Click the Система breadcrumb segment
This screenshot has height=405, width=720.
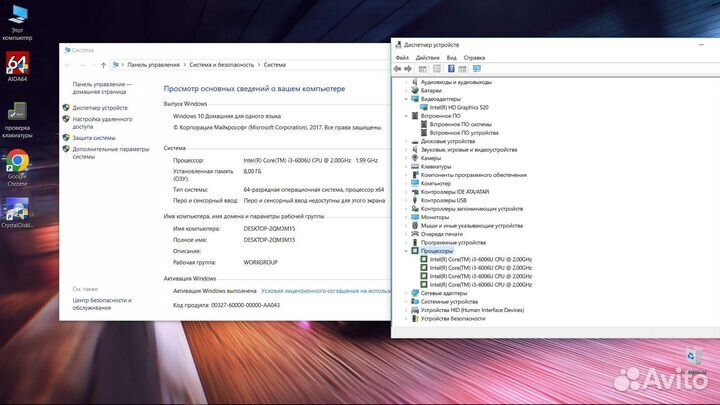(x=275, y=65)
